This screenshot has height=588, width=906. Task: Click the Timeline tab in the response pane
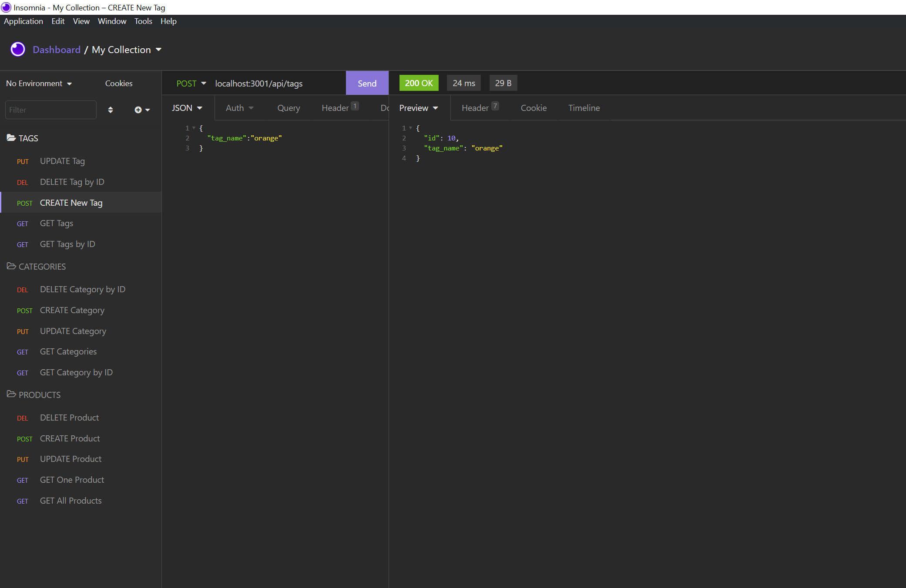[584, 108]
